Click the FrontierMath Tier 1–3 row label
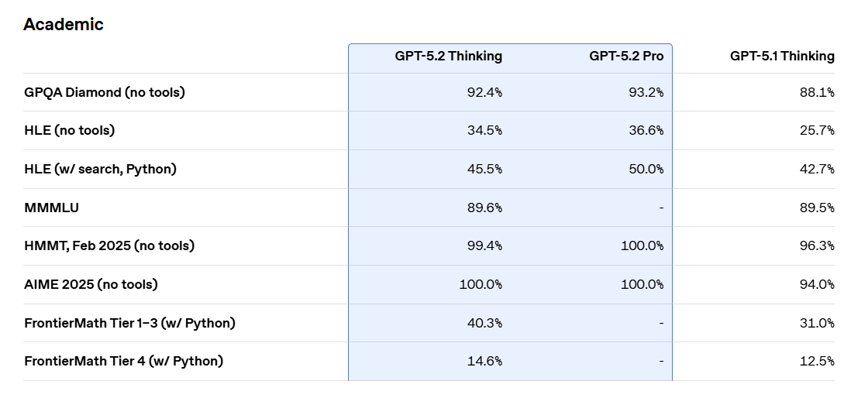The height and width of the screenshot is (405, 868). 129,323
